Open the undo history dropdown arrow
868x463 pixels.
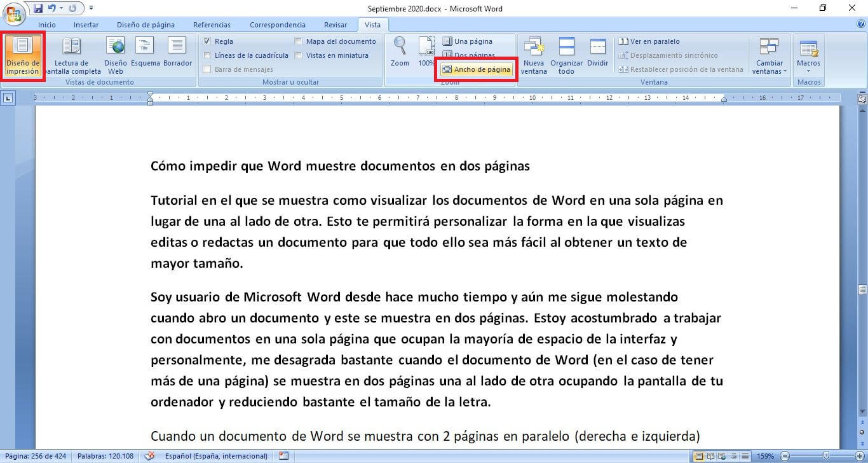(x=61, y=8)
